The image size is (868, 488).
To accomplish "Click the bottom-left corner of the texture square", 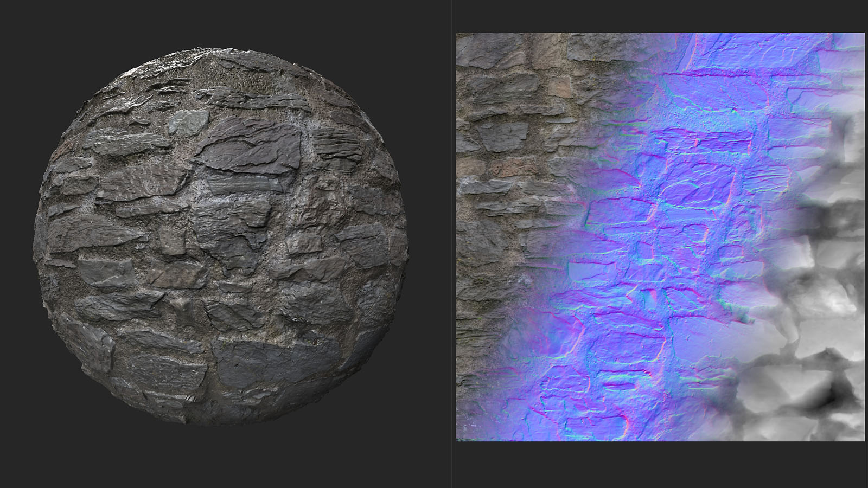I will pyautogui.click(x=457, y=439).
